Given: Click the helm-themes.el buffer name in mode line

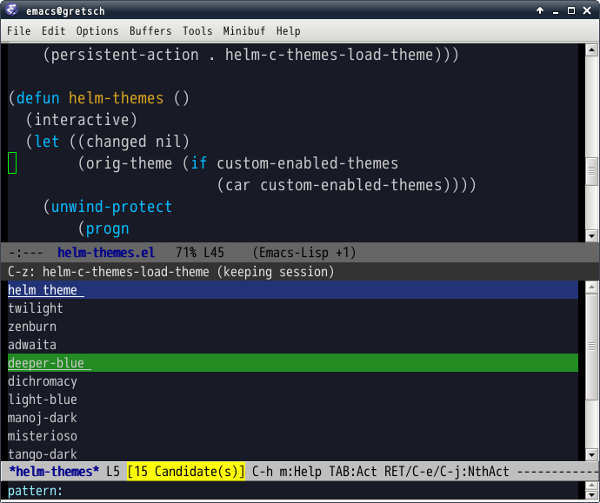Looking at the screenshot, I should tap(106, 252).
